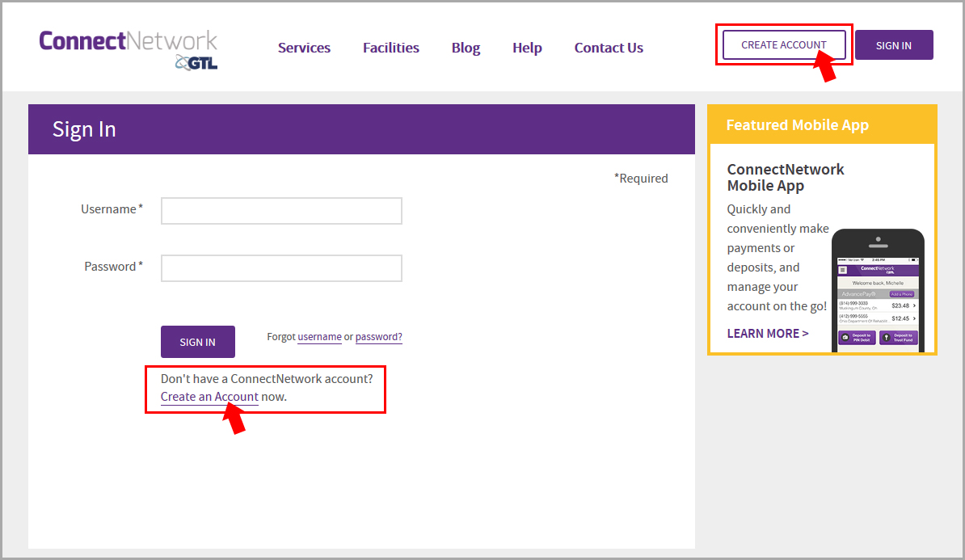Select the Featured Mobile App banner title
965x560 pixels.
pyautogui.click(x=797, y=125)
